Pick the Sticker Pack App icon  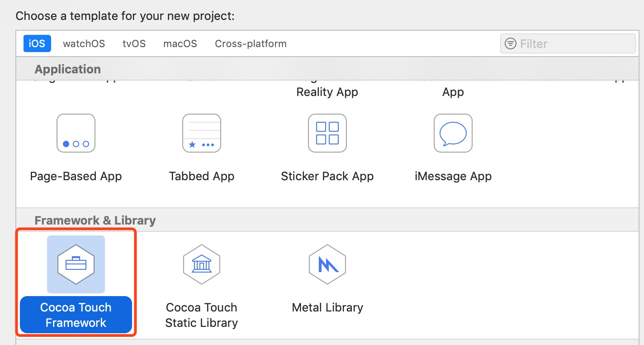(327, 133)
